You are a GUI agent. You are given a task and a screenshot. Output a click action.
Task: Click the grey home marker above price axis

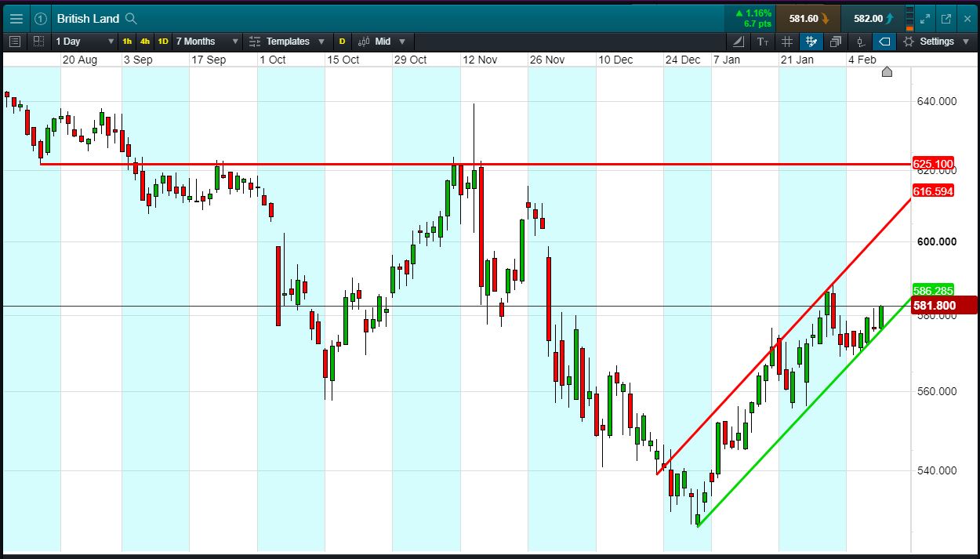tap(887, 72)
